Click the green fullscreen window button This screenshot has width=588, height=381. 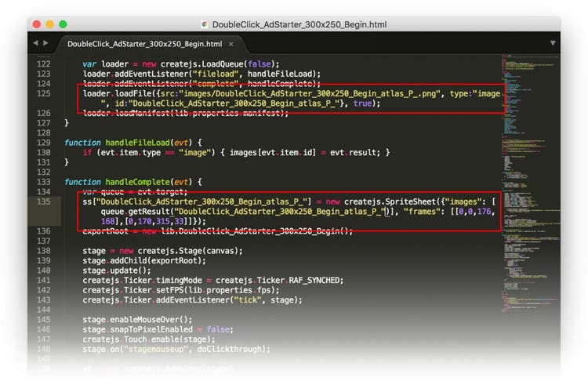pos(63,24)
